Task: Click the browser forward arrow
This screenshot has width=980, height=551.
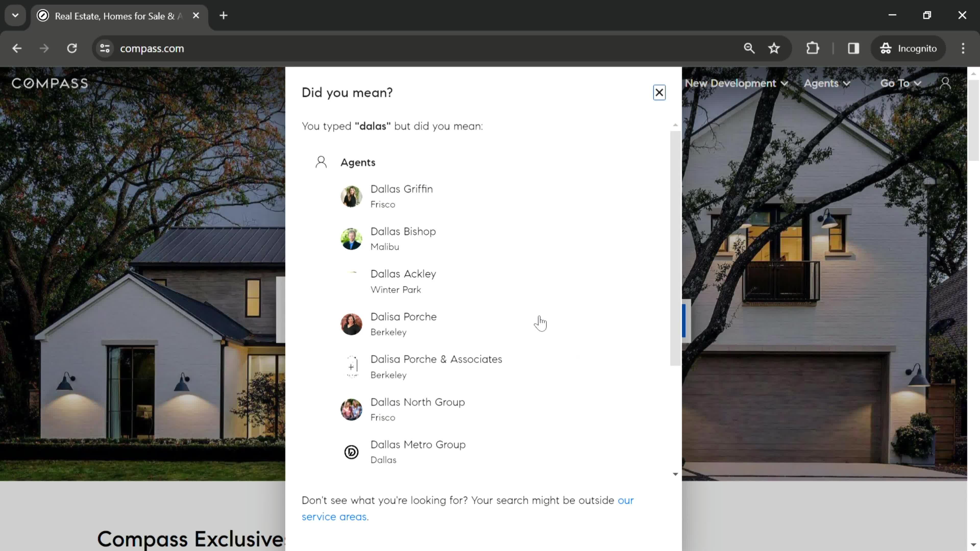Action: 44,48
